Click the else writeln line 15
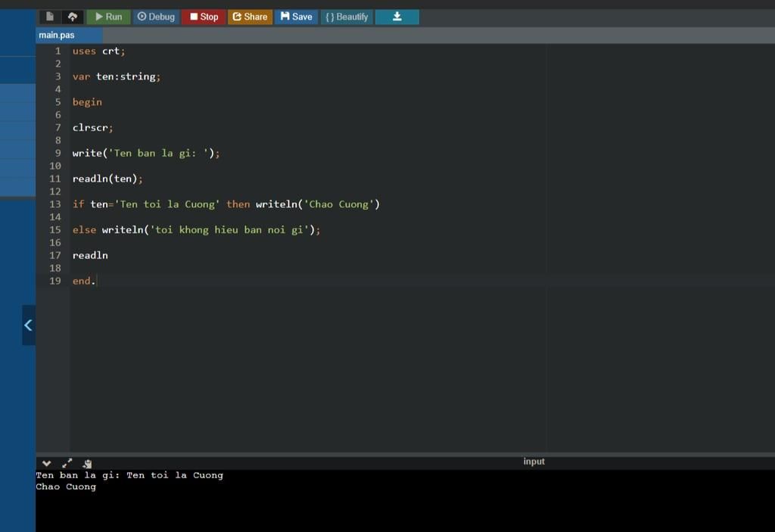 pos(196,230)
